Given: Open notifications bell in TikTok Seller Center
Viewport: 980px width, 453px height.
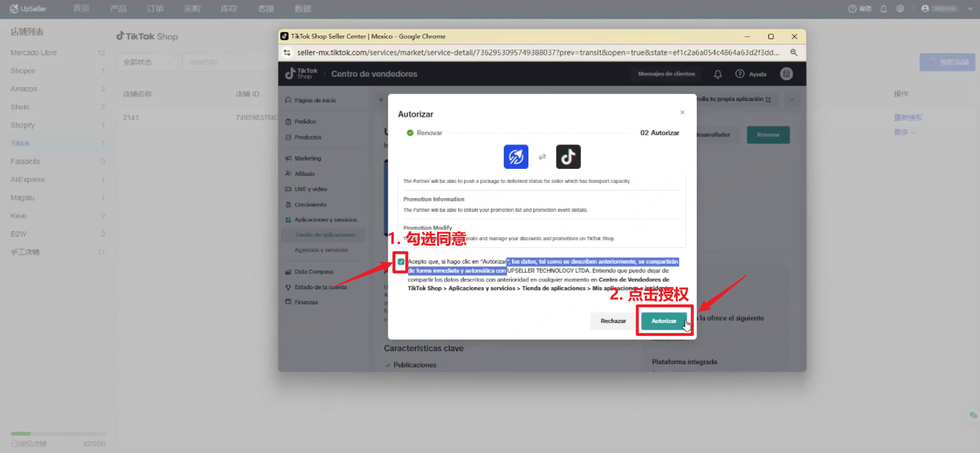Looking at the screenshot, I should tap(718, 74).
